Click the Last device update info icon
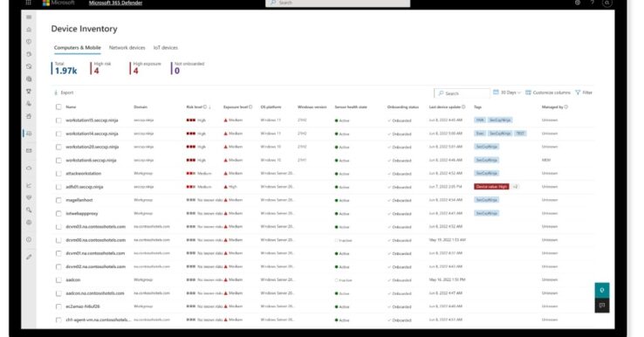The height and width of the screenshot is (337, 644). click(x=463, y=107)
